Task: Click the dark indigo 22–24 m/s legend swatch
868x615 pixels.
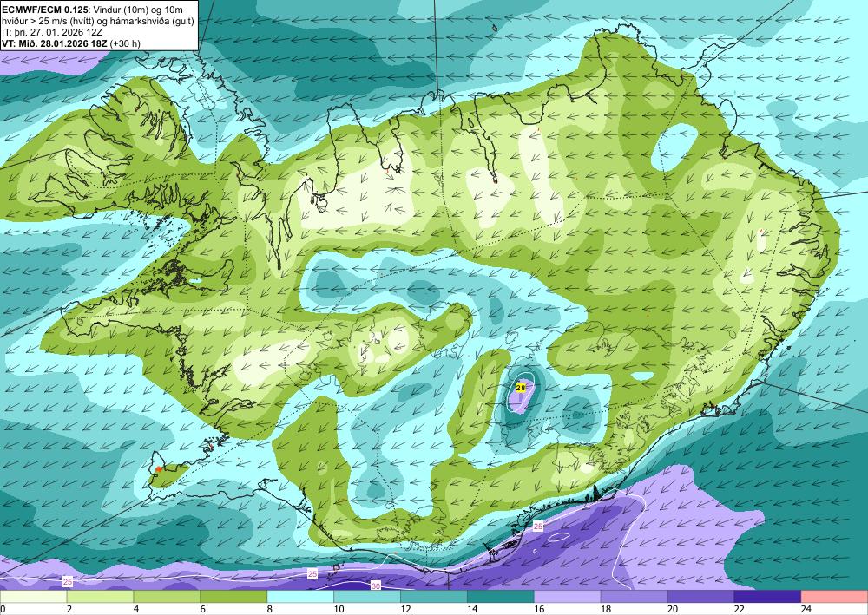Action: click(x=768, y=597)
